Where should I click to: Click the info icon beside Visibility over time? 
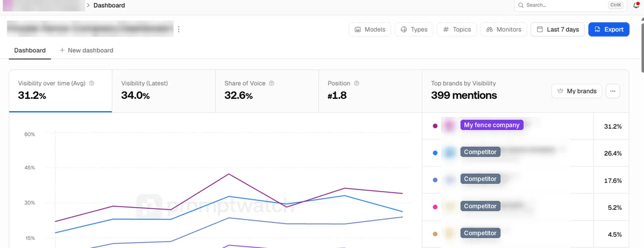point(92,83)
